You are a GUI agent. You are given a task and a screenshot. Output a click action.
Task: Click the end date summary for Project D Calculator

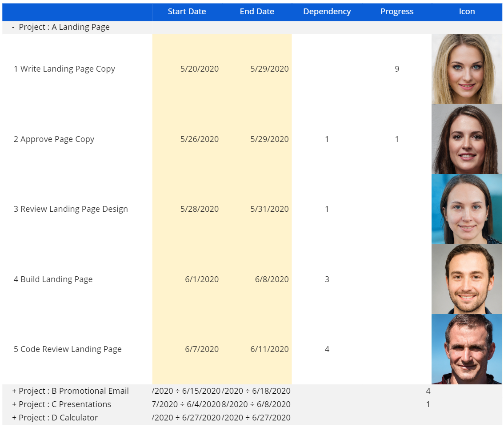256,418
